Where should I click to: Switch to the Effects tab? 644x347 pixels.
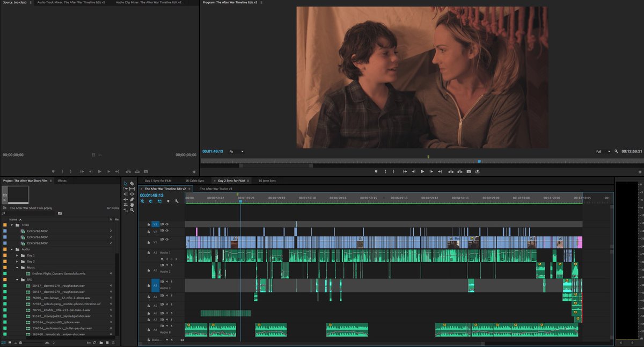pos(62,180)
